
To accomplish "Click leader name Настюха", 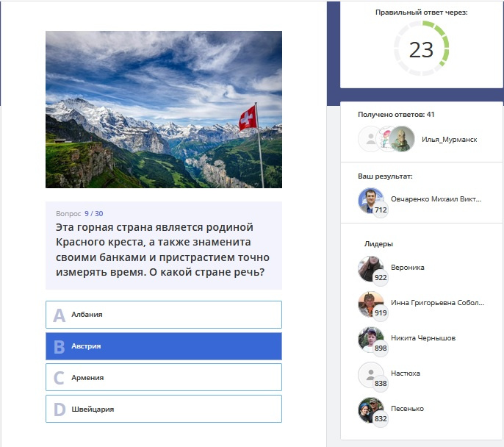I will tap(406, 373).
